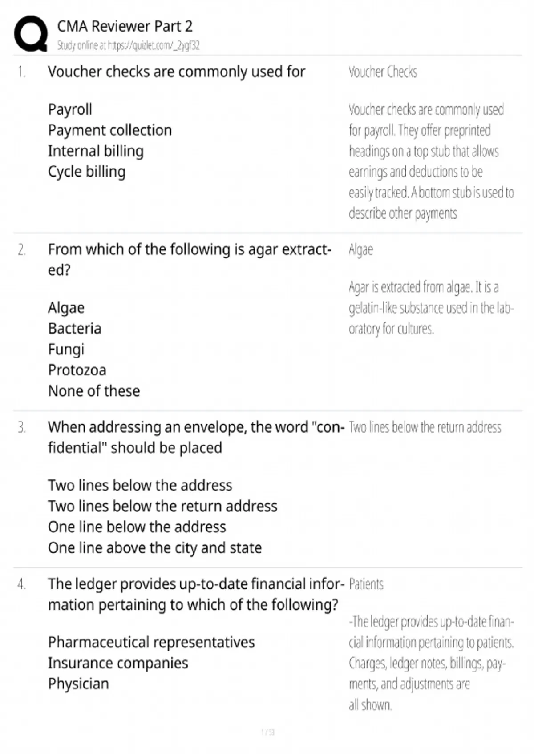Click the Insurance companies option
Image resolution: width=534 pixels, height=756 pixels.
click(118, 663)
